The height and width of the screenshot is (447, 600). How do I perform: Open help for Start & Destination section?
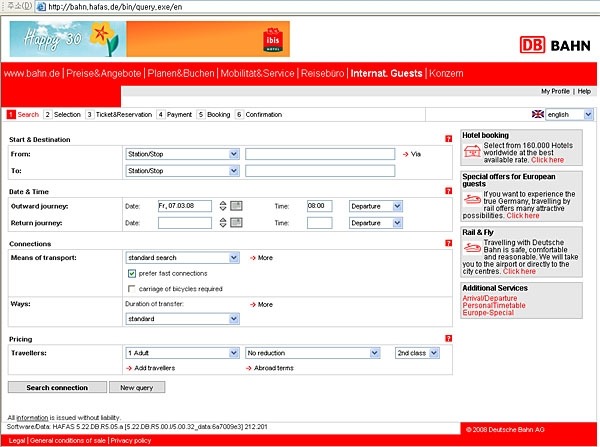click(x=448, y=139)
